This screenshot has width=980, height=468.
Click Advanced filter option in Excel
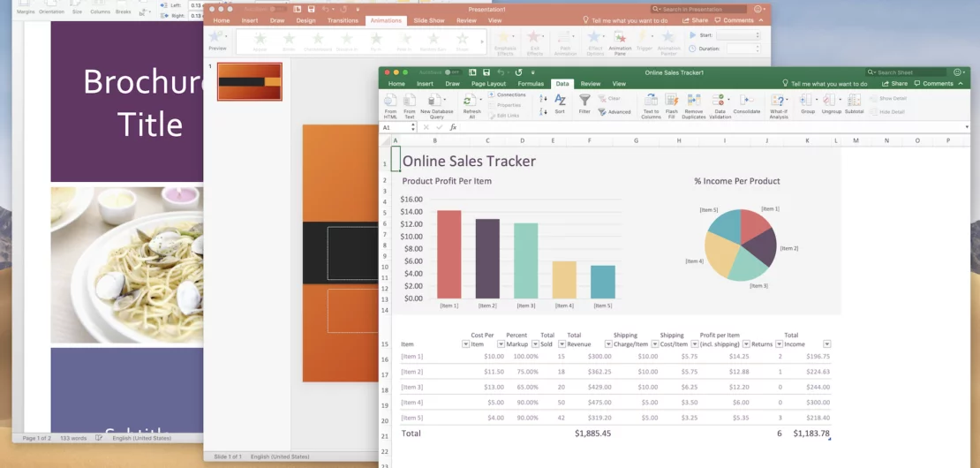coord(615,112)
